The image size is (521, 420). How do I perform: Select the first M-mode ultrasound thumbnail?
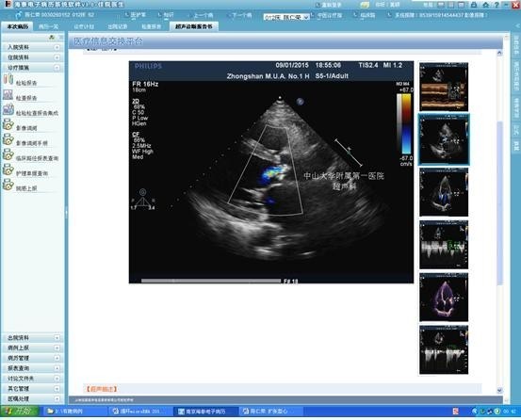point(444,87)
